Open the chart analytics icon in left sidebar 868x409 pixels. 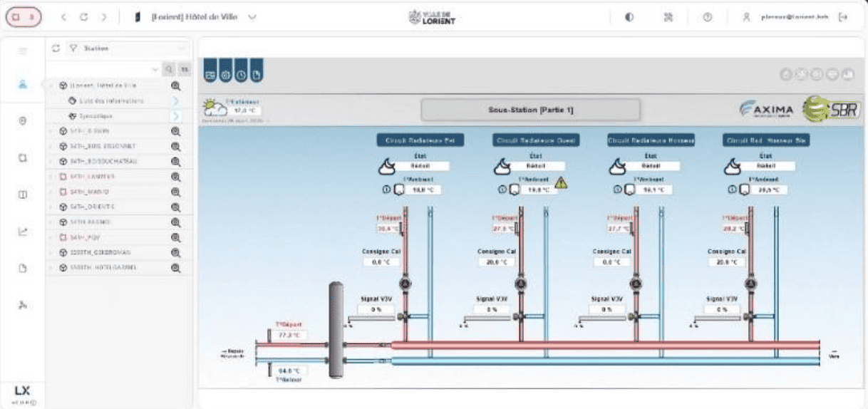tap(22, 231)
